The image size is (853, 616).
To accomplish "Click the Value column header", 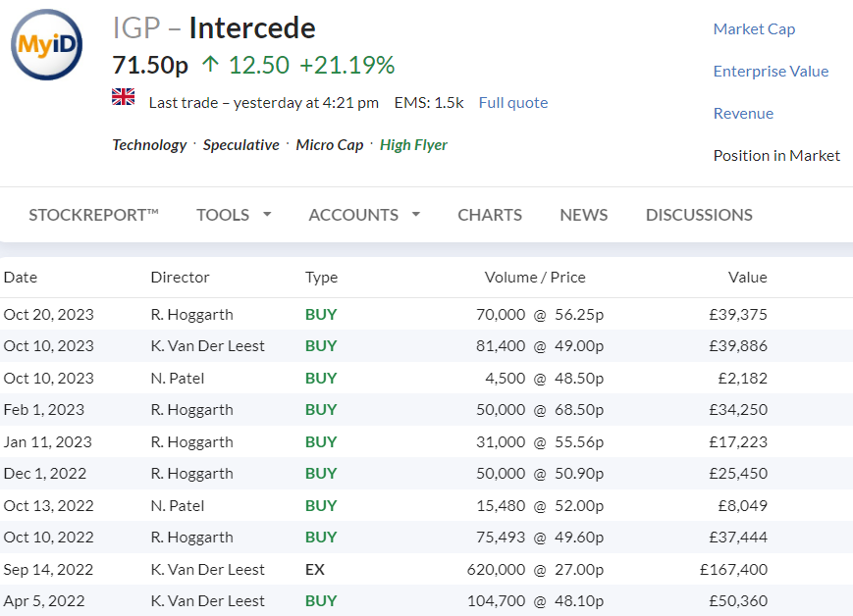I will (x=747, y=278).
